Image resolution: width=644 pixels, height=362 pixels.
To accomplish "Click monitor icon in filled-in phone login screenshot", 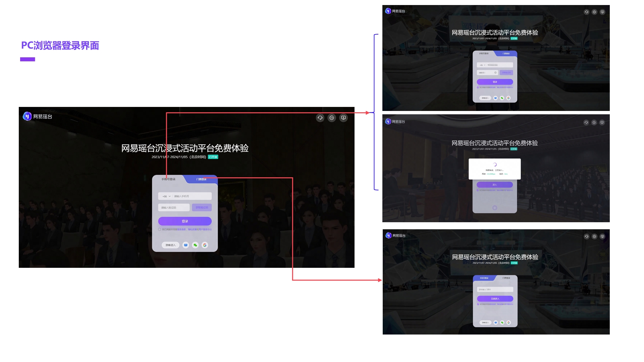I will click(x=602, y=12).
